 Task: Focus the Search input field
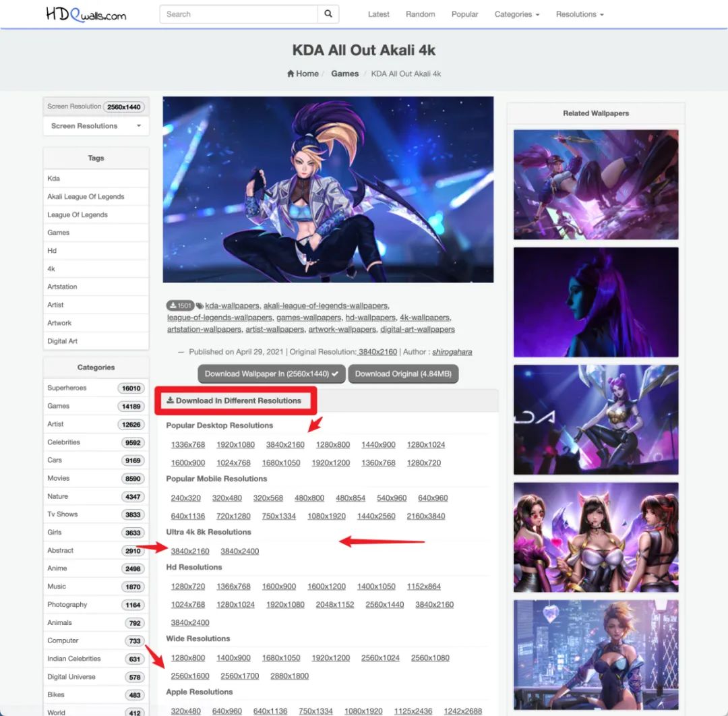coord(239,14)
